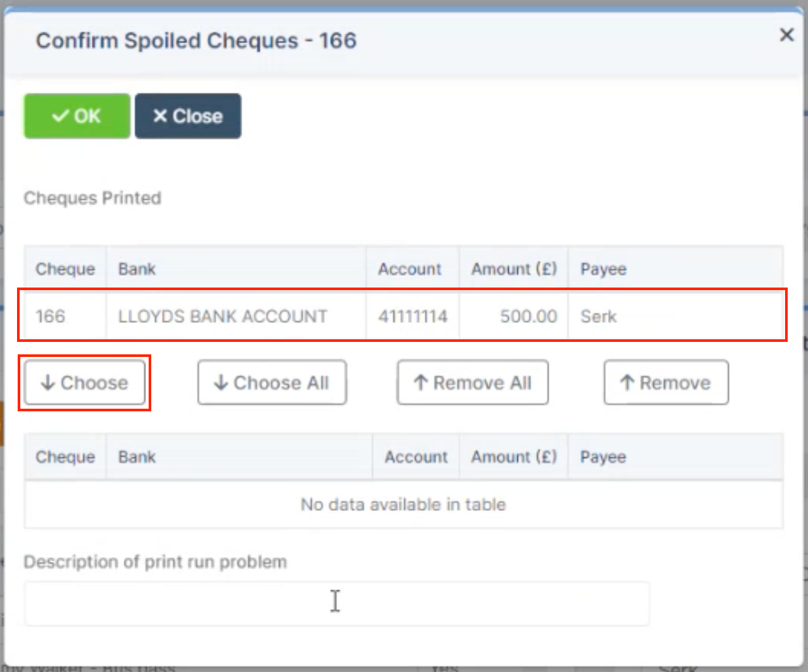Screen dimensions: 808x672
Task: Sort printed cheques by Cheque column header
Action: pyautogui.click(x=65, y=269)
